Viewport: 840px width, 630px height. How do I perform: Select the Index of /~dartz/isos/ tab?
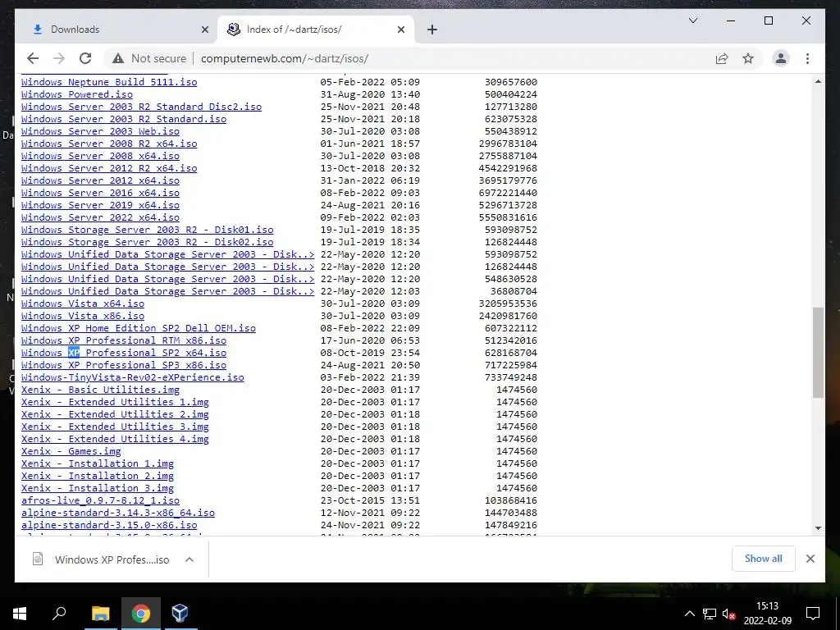tap(316, 30)
